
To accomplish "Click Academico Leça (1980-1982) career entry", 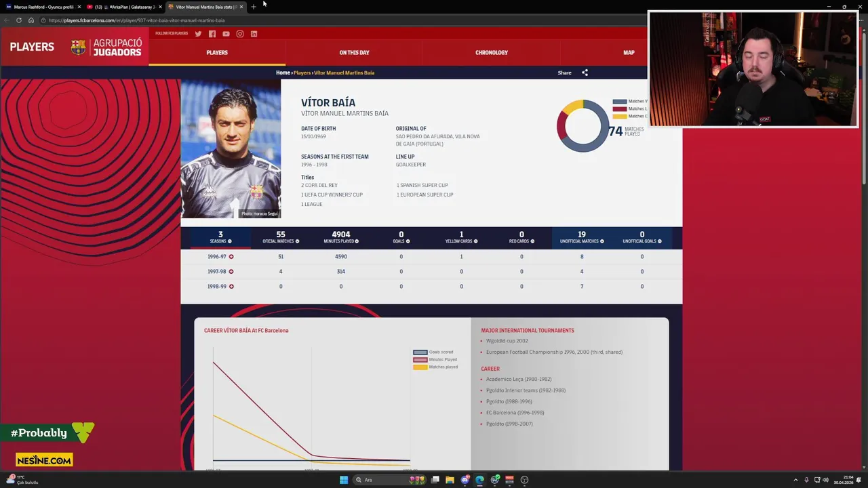I will click(519, 380).
